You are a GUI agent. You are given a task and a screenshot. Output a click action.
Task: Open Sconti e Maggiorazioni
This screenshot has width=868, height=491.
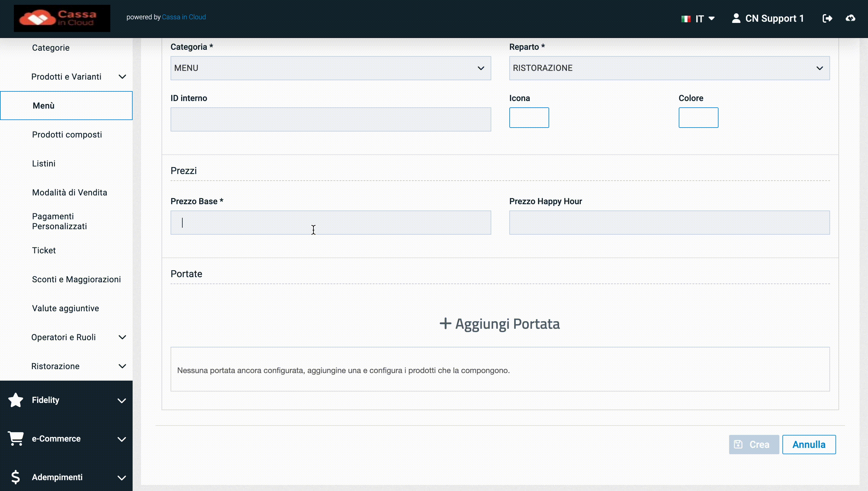tap(77, 279)
